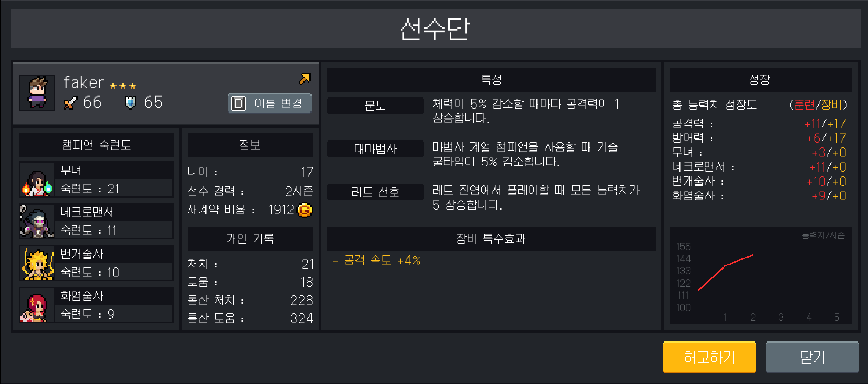
Task: Click the 분노 trait label
Action: click(375, 106)
